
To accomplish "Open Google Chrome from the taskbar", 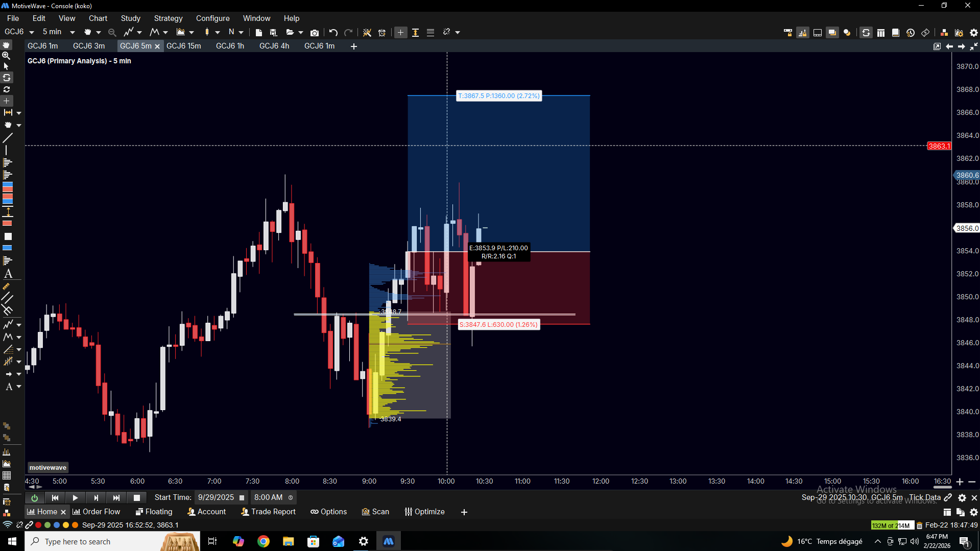I will coord(264,541).
